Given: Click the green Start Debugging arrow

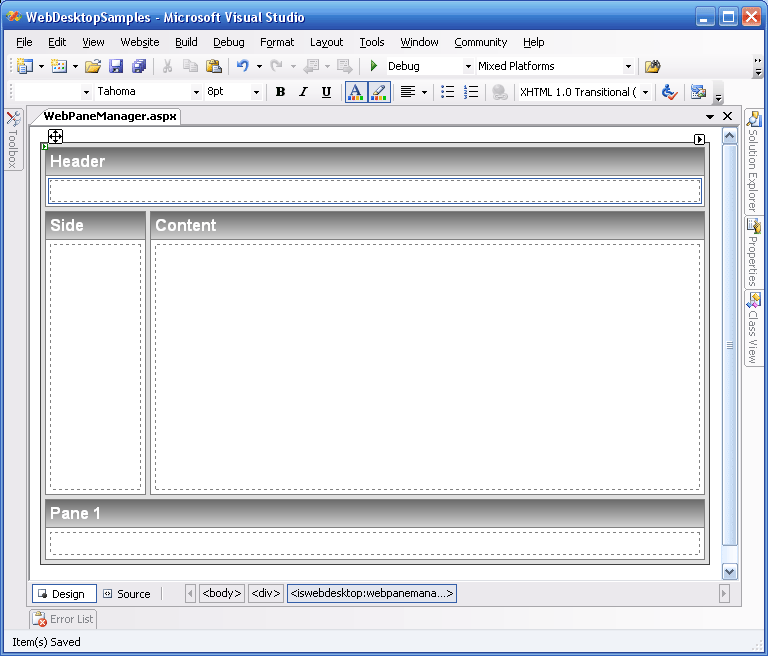Looking at the screenshot, I should click(x=374, y=66).
